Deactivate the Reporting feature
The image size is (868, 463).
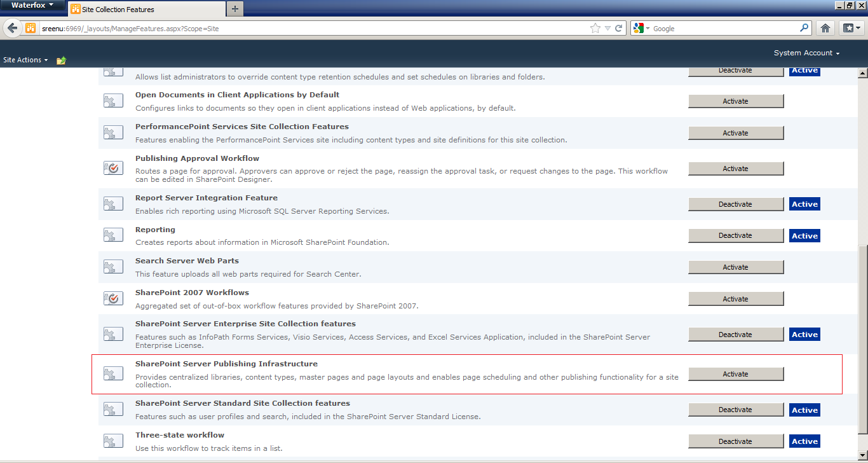[x=736, y=235]
